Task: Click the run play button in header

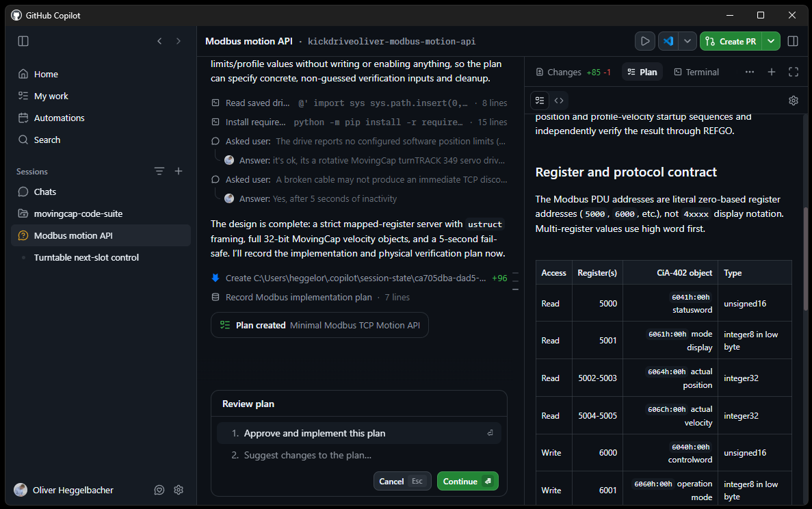Action: tap(644, 42)
